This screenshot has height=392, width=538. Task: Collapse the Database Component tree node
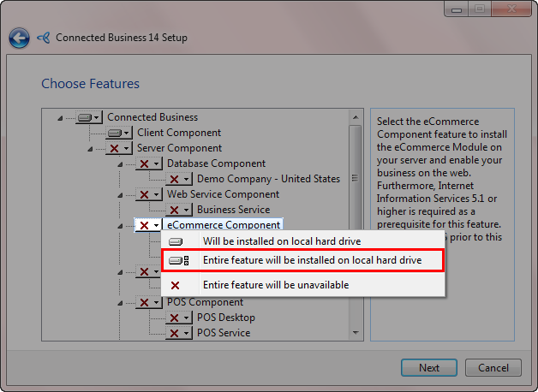tap(120, 164)
